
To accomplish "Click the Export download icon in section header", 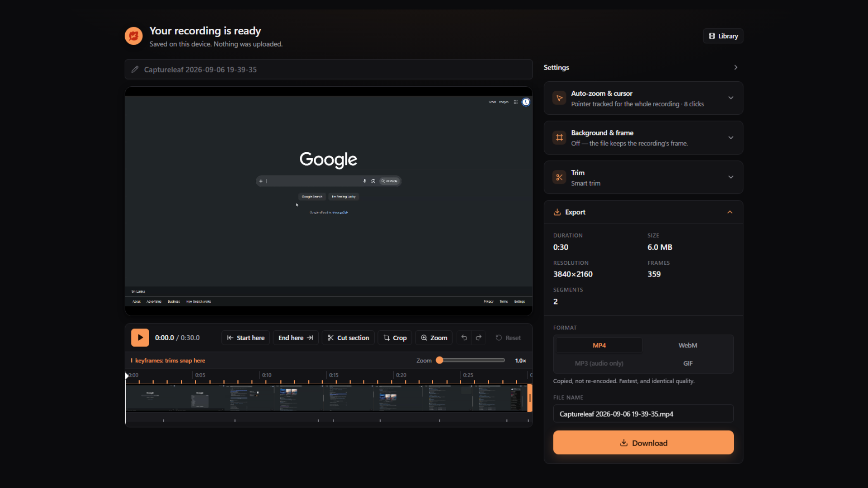I will coord(557,212).
